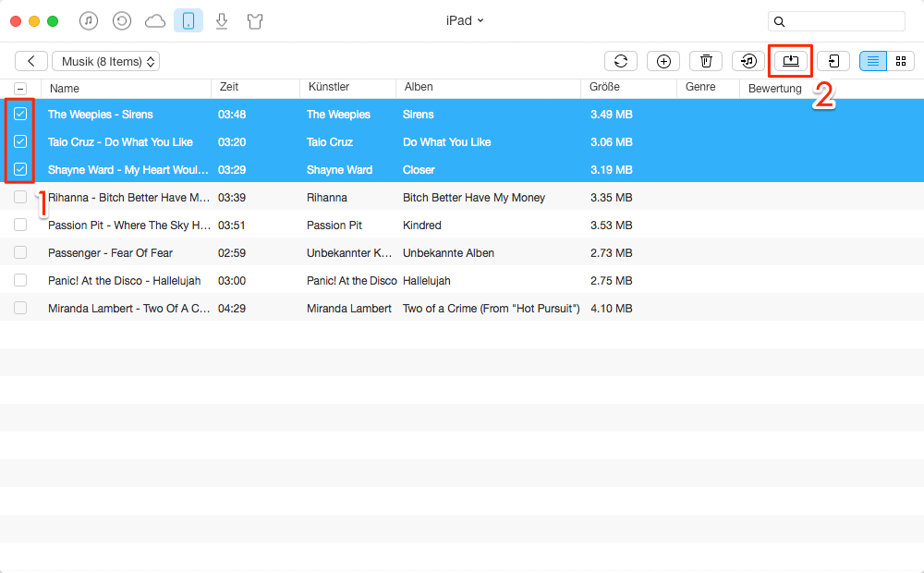924x573 pixels.
Task: Click size value '3.49 MB'
Action: pyautogui.click(x=611, y=115)
